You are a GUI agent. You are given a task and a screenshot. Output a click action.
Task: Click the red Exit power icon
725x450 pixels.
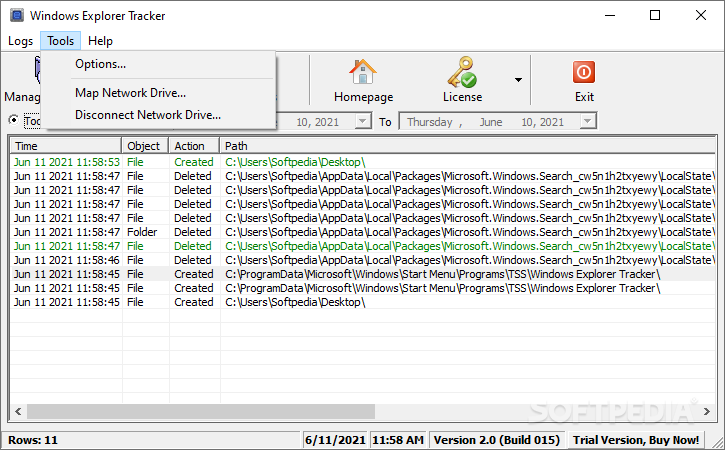pos(584,72)
